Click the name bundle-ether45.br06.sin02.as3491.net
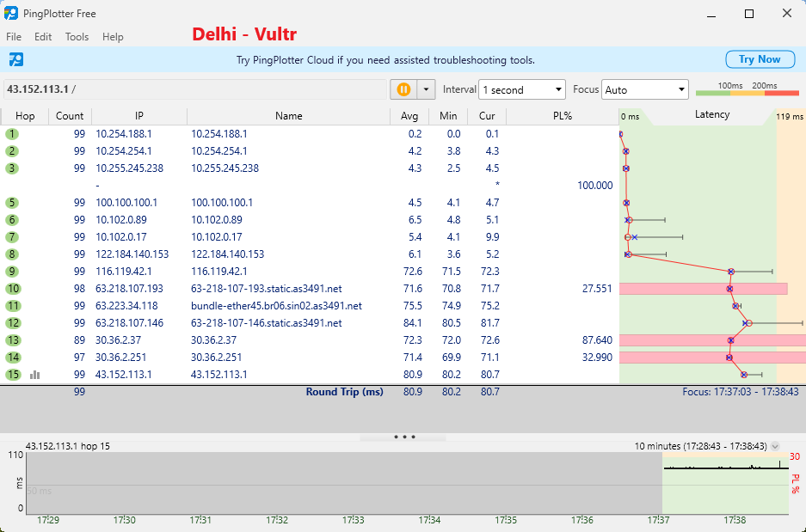Viewport: 806px width, 532px height. point(276,306)
